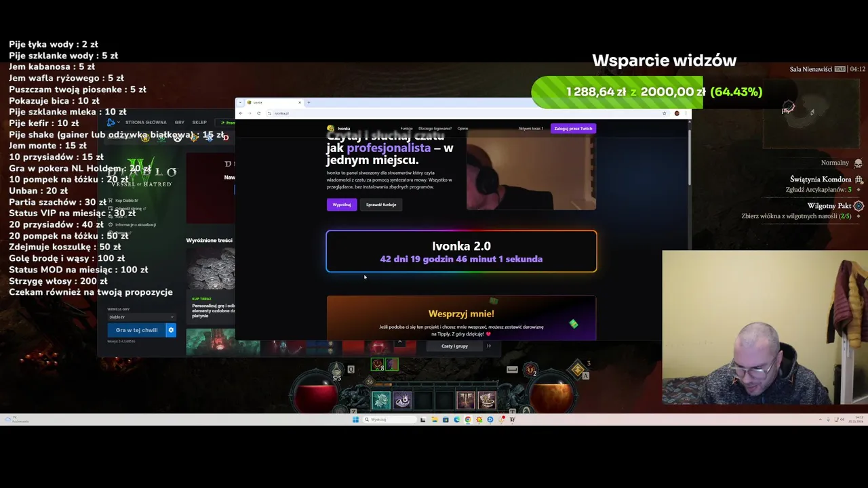Click the Task View taskbar icon
Viewport: 868px width, 488px height.
tap(422, 420)
